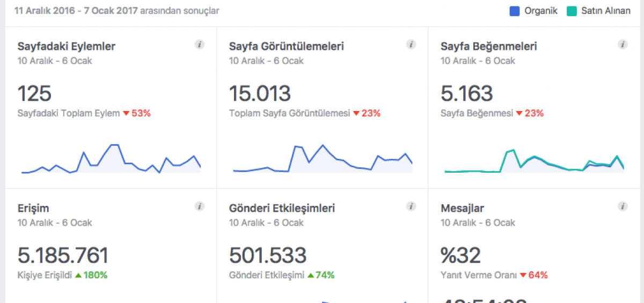Open info icon for Sayfa Görüntülemeleri
The height and width of the screenshot is (303, 644).
[x=411, y=45]
